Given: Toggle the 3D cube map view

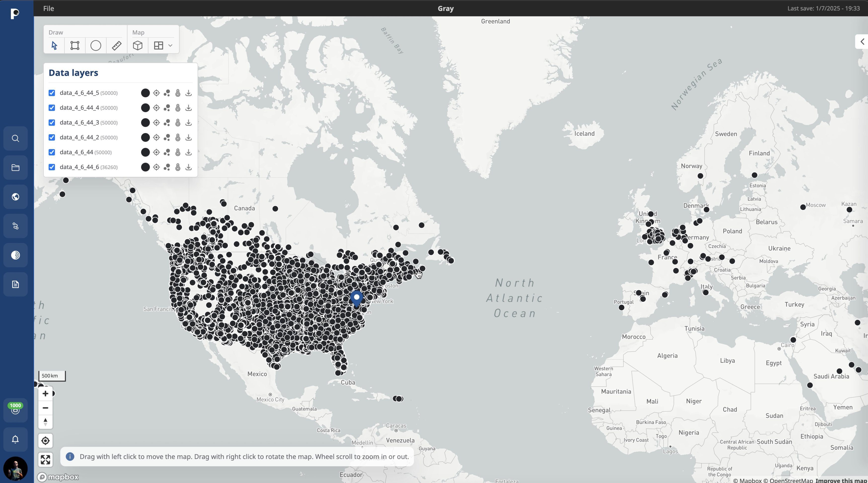Looking at the screenshot, I should 138,45.
